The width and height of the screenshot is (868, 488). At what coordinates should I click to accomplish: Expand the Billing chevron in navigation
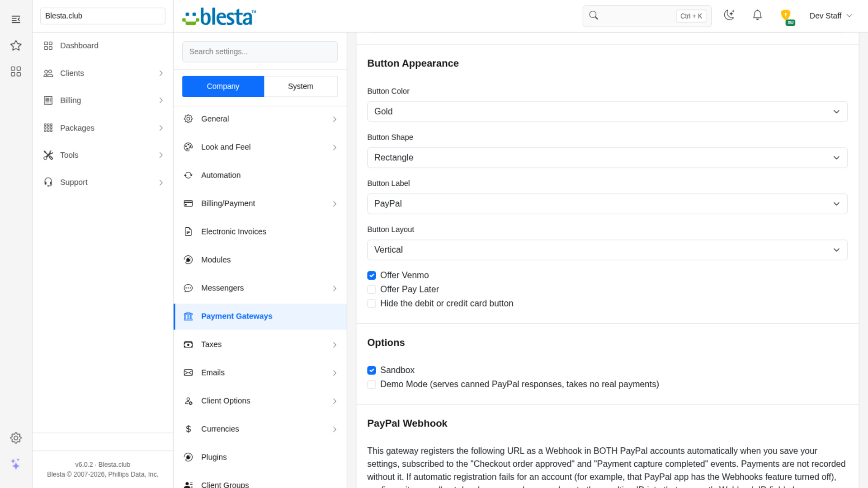coord(161,100)
